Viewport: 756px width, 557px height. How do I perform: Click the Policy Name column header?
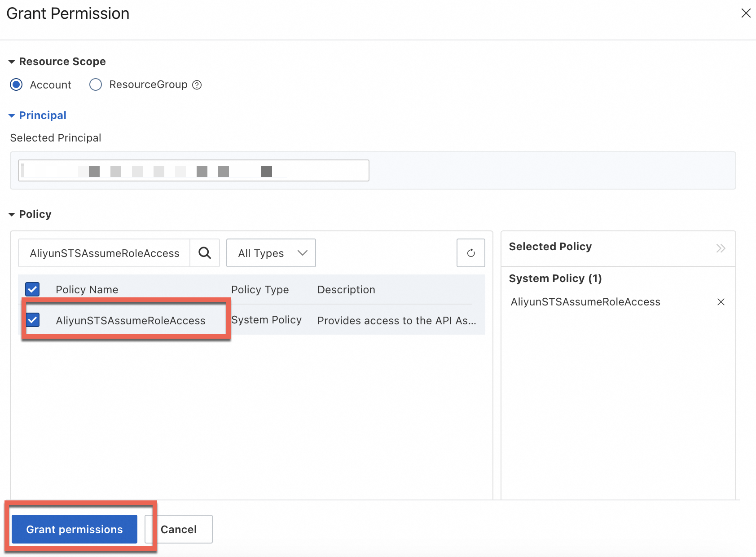coord(87,290)
